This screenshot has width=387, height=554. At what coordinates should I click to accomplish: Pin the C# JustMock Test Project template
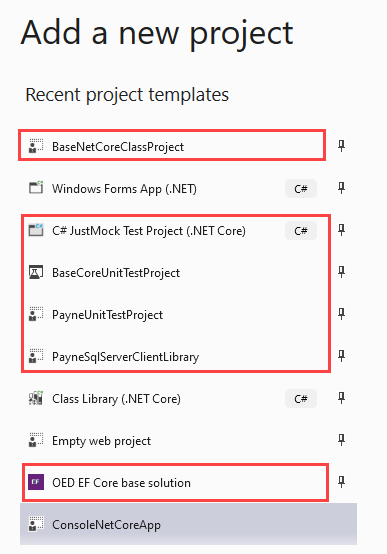point(341,230)
